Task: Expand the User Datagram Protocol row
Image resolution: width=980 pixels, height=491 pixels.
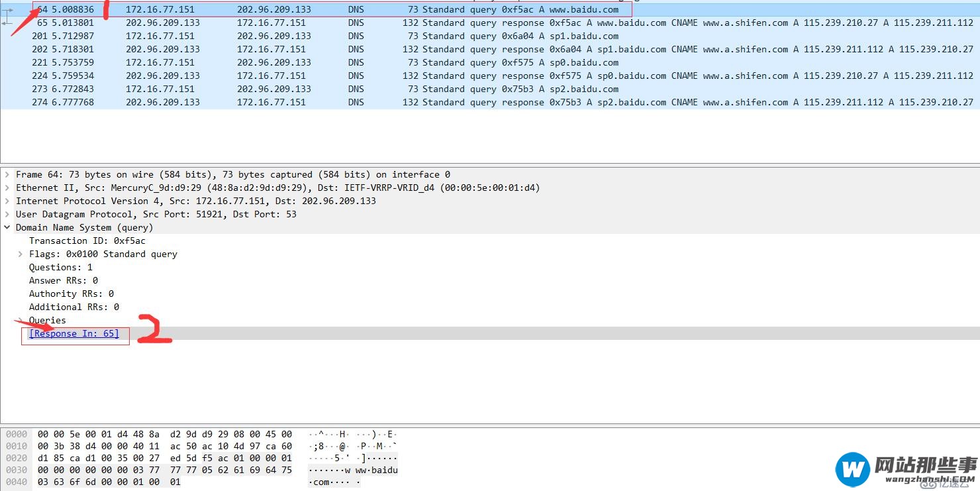Action: point(7,214)
